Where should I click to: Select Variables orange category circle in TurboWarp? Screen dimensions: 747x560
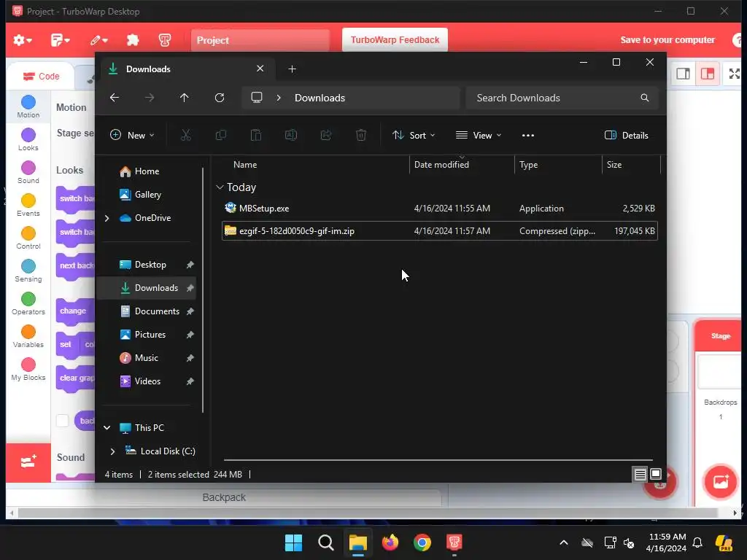(x=28, y=332)
